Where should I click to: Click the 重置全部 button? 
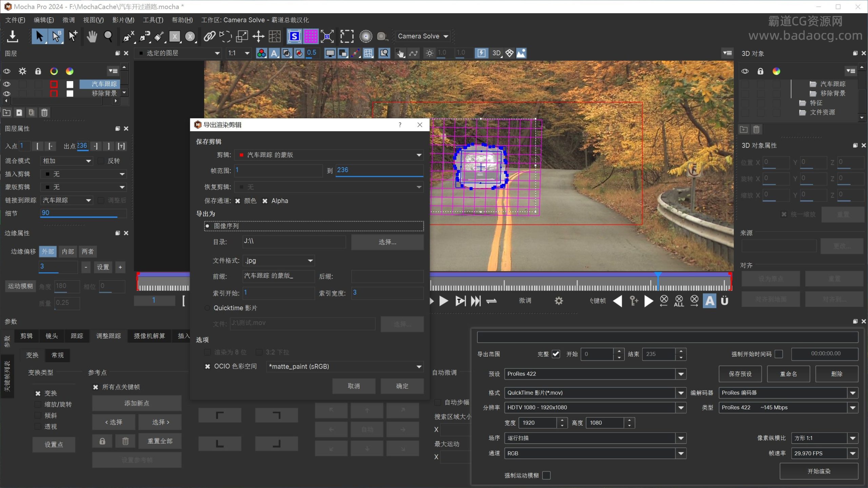[160, 442]
